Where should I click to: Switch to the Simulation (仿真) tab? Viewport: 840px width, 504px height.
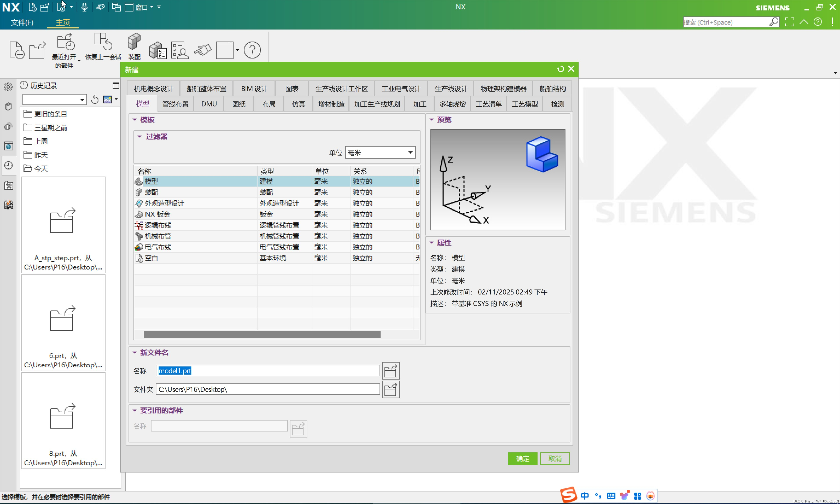298,104
